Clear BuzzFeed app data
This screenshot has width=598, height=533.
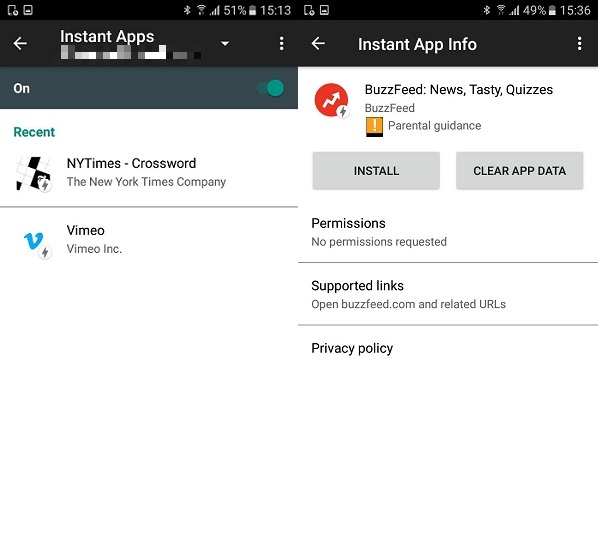coord(519,171)
